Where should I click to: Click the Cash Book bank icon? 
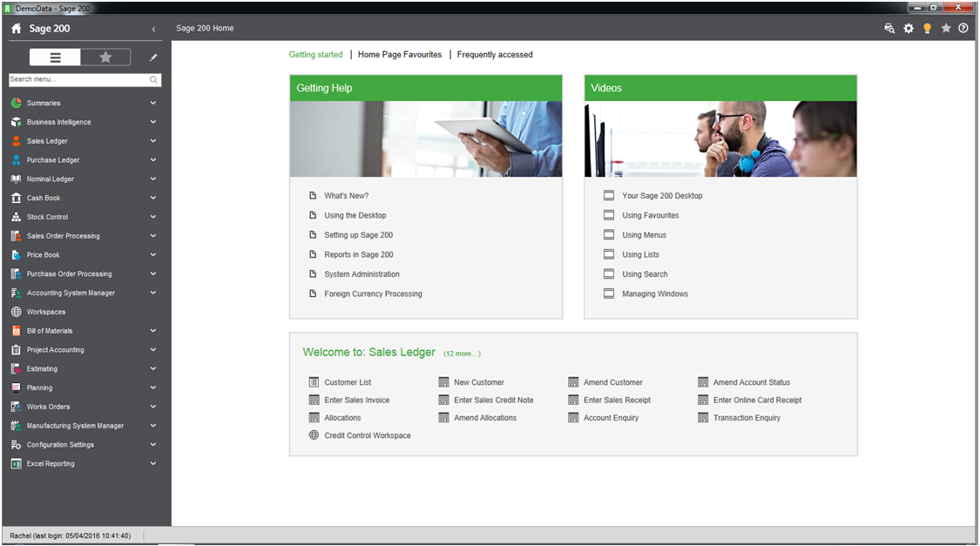[x=17, y=198]
